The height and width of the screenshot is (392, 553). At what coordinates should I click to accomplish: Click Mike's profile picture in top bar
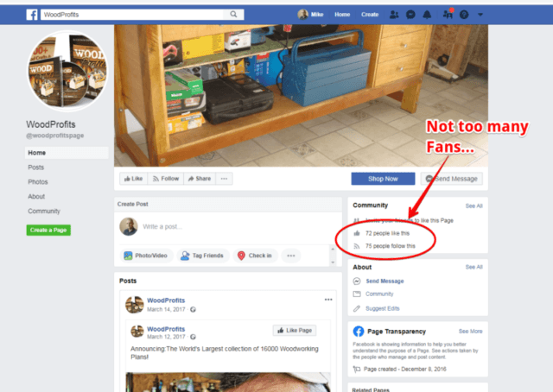click(302, 15)
